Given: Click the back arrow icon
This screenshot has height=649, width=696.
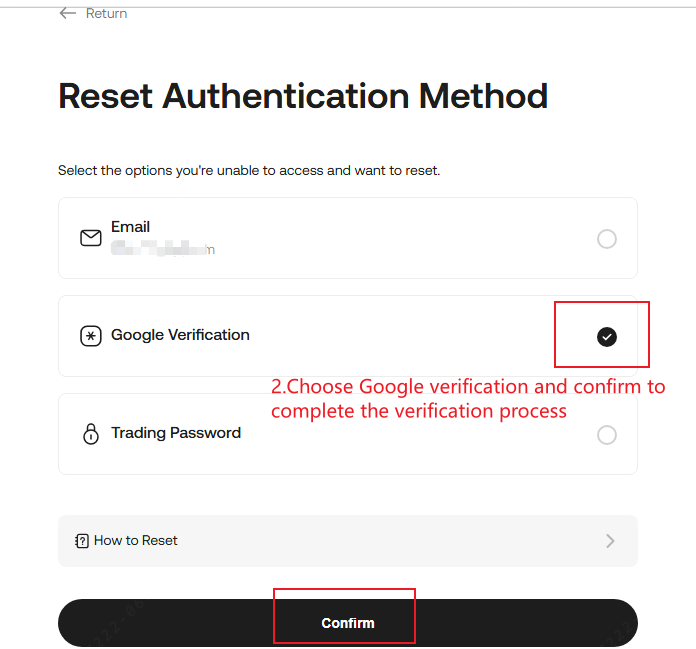Looking at the screenshot, I should pyautogui.click(x=68, y=13).
